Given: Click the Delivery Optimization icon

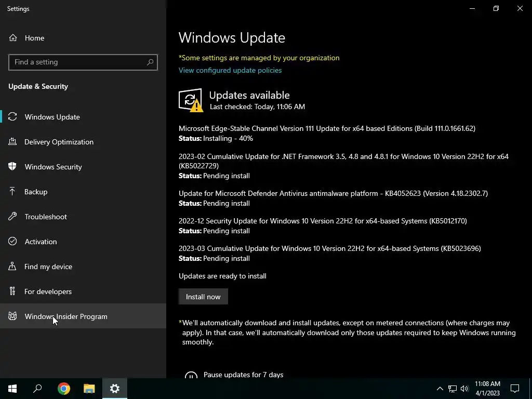Looking at the screenshot, I should pos(12,141).
